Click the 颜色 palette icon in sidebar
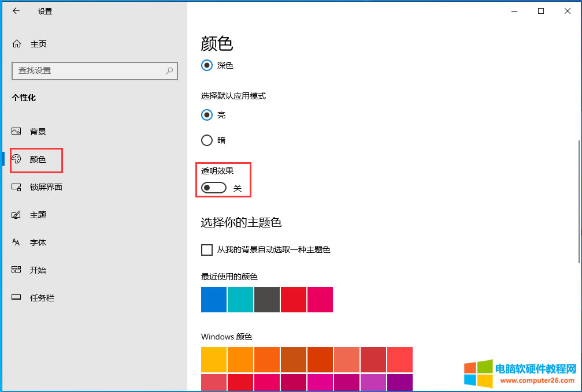The image size is (582, 392). 16,160
